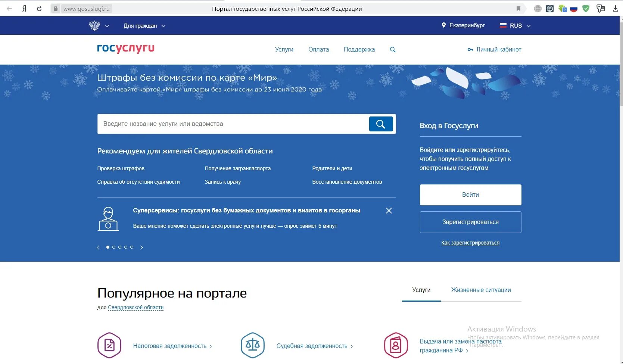Open the globe extension icon

538,9
